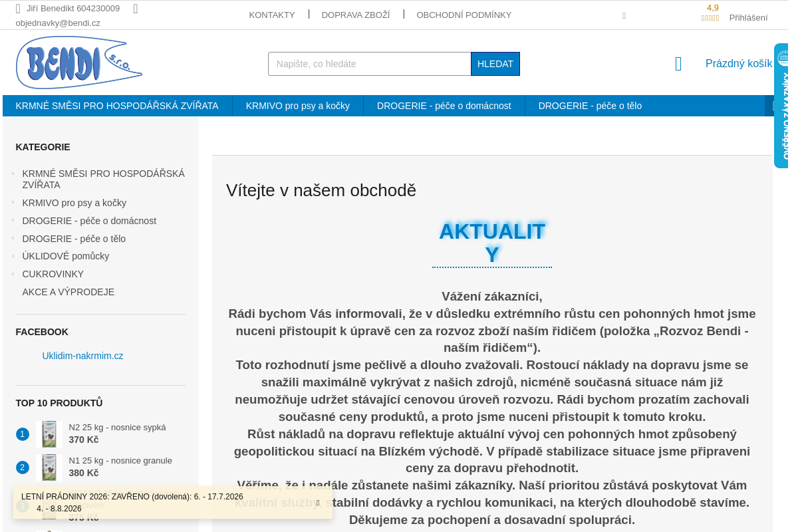Click the 4,9 star rating badge
This screenshot has height=532, width=798.
pos(710,12)
